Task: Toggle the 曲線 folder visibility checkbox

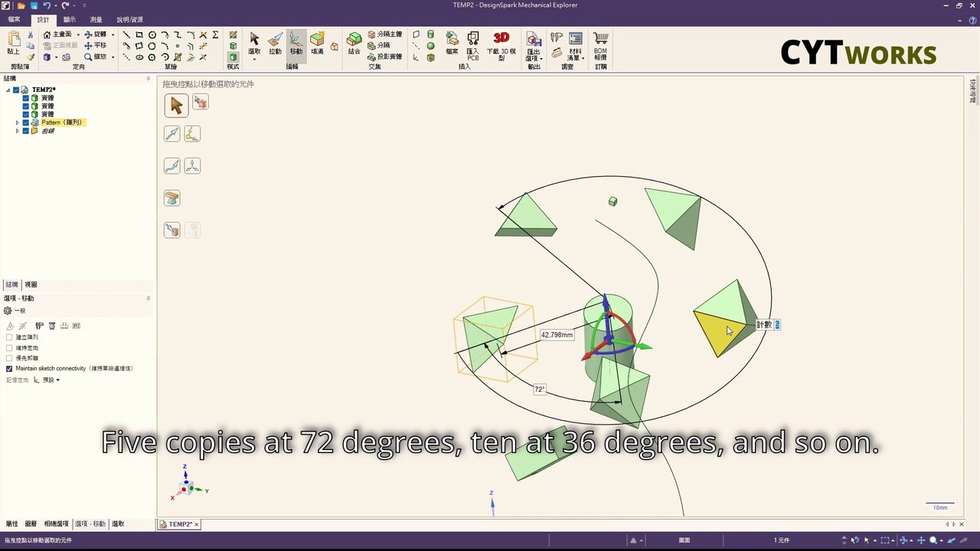Action: 25,131
